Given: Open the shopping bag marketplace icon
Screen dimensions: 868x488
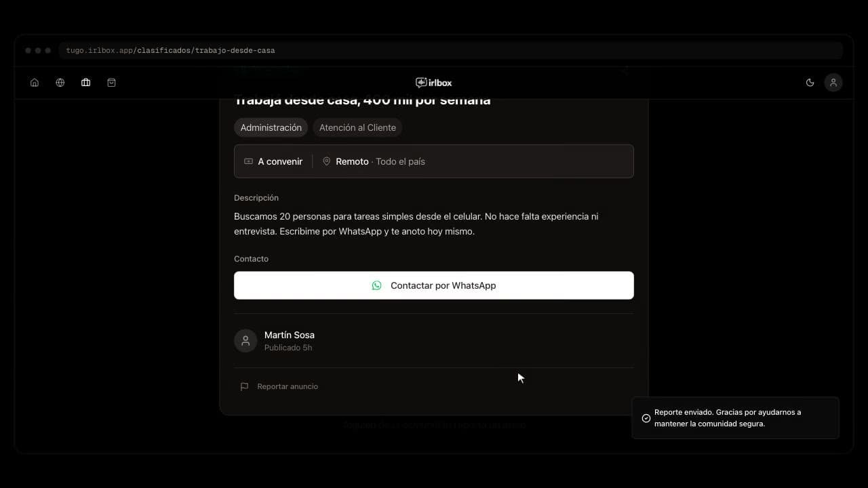Looking at the screenshot, I should (x=111, y=83).
